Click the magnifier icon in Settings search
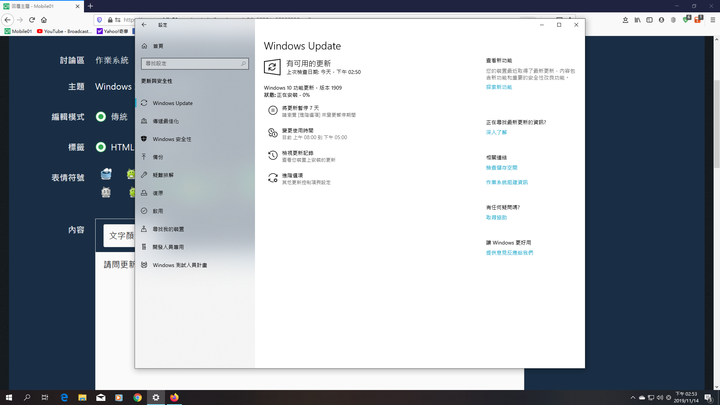720x405 pixels. tap(243, 63)
